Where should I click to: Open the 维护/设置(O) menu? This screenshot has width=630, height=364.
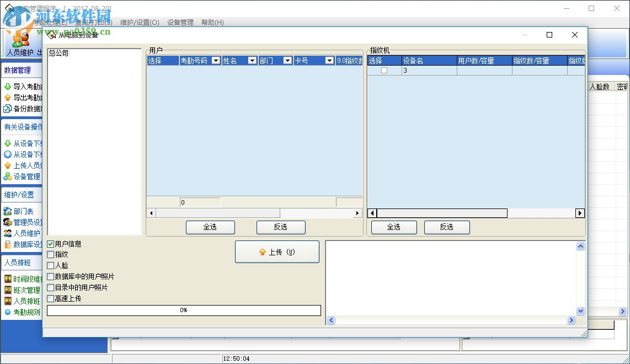(140, 23)
